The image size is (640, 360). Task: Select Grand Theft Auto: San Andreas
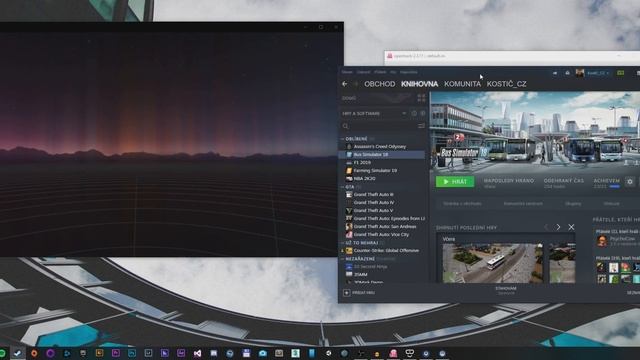click(x=382, y=227)
